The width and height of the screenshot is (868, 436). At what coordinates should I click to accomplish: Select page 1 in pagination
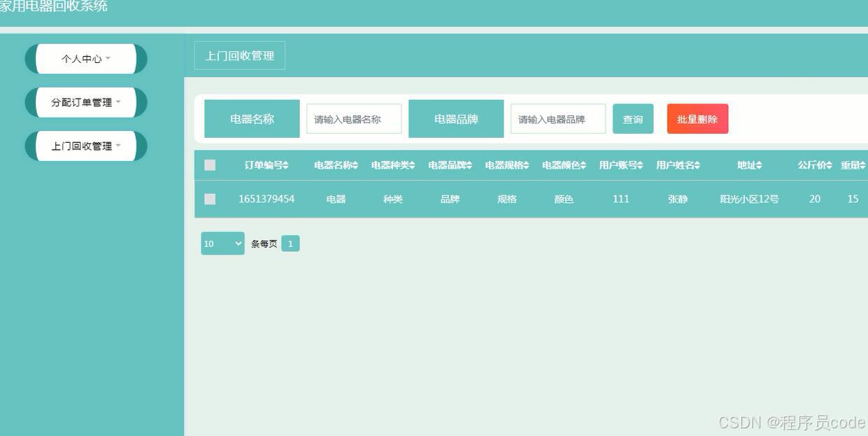click(x=290, y=244)
